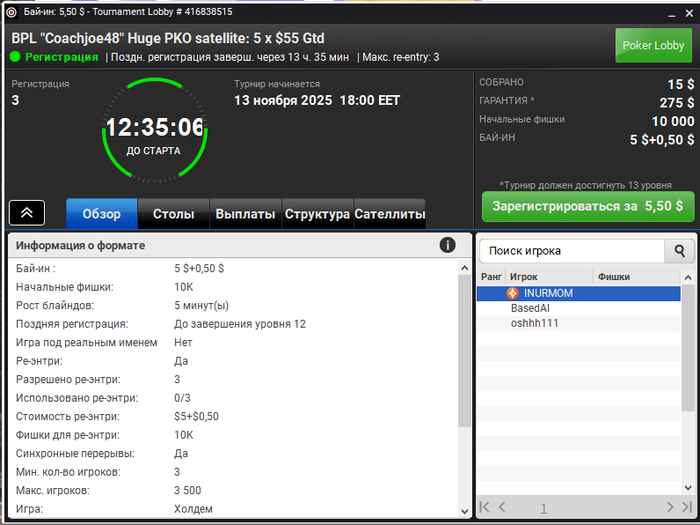Go to next page of player list
Screen dimensions: 700x525
[670, 507]
